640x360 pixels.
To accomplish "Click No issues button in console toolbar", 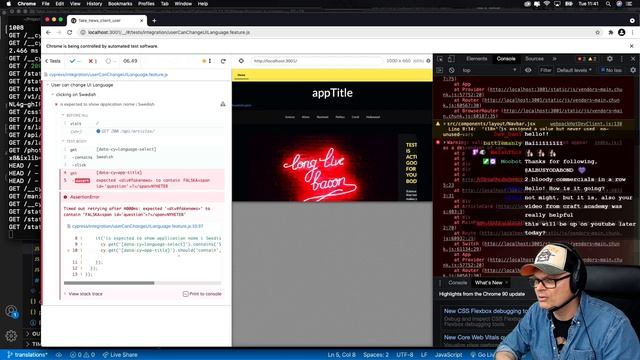I will pyautogui.click(x=611, y=70).
